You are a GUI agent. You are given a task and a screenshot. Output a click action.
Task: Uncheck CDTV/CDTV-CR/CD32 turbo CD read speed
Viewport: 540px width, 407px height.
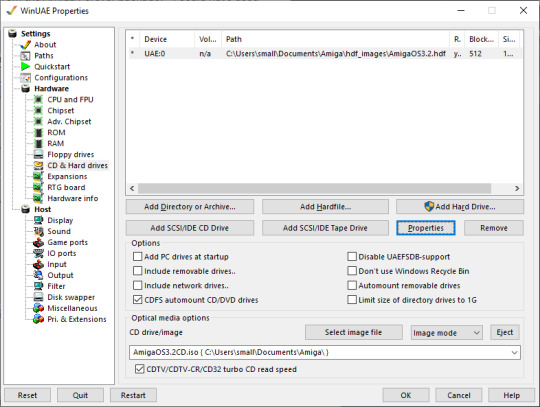coord(139,369)
